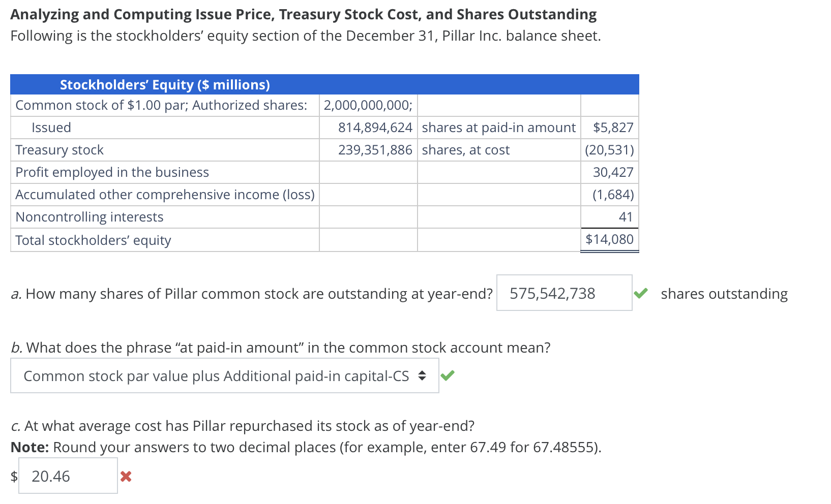Click the Treasury stock row label
831x504 pixels.
60,149
